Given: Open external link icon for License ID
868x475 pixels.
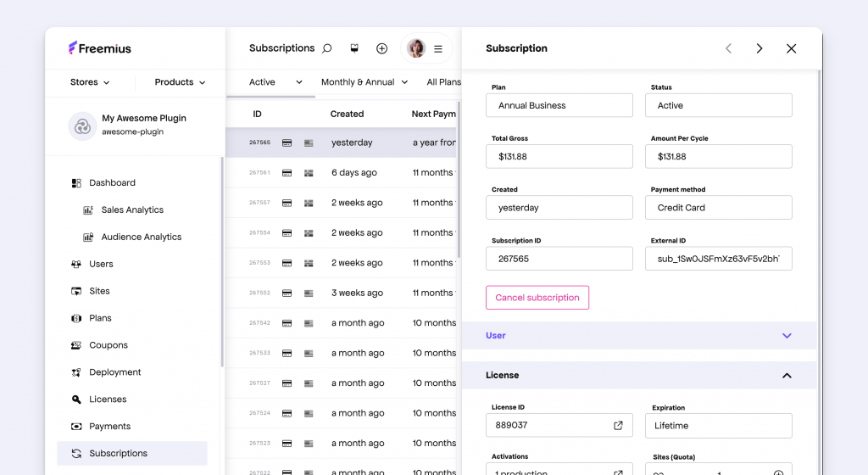Looking at the screenshot, I should [x=618, y=426].
